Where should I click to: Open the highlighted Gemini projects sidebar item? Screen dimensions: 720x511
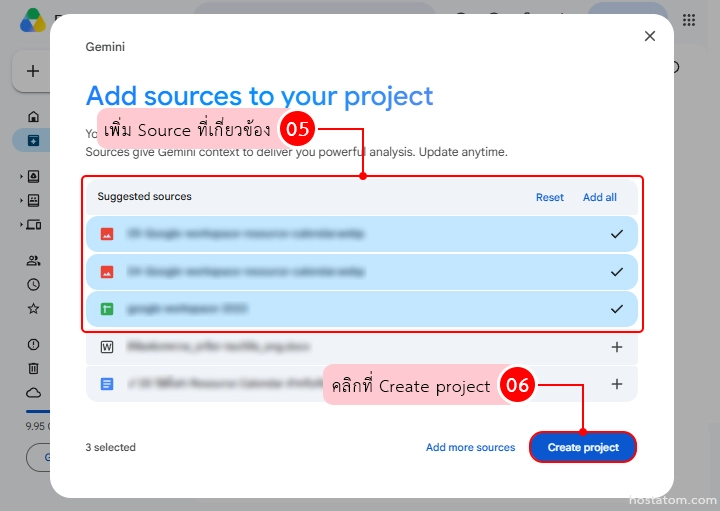pyautogui.click(x=33, y=140)
